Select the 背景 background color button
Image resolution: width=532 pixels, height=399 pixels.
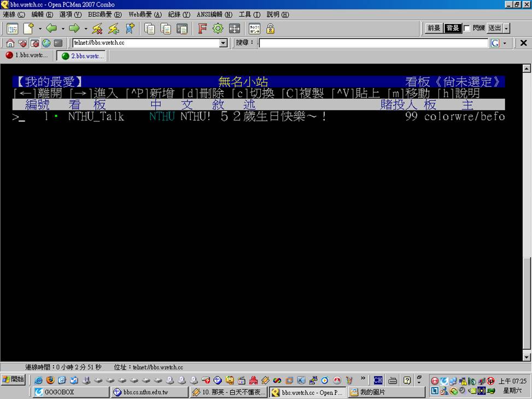[x=452, y=28]
